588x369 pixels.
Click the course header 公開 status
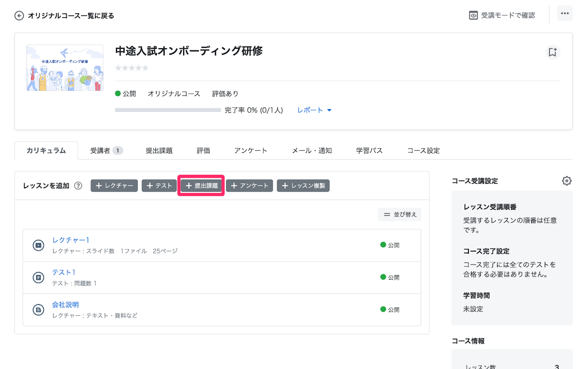(x=126, y=94)
